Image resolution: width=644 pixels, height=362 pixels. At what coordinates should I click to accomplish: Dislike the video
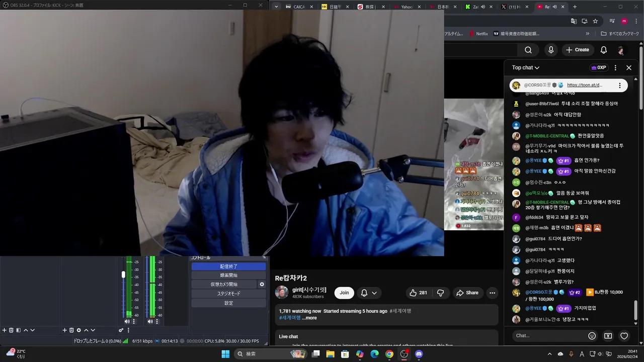click(x=440, y=293)
